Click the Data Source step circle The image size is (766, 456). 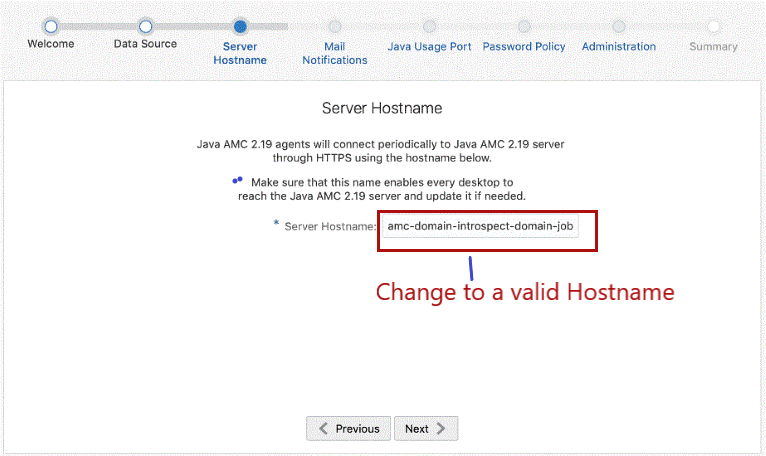coord(145,26)
